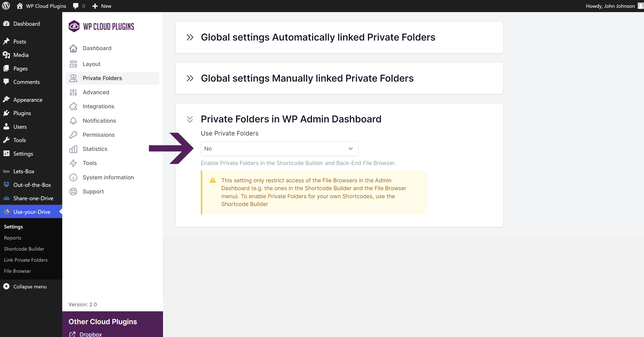
Task: Click the Dropbox external link
Action: point(90,334)
